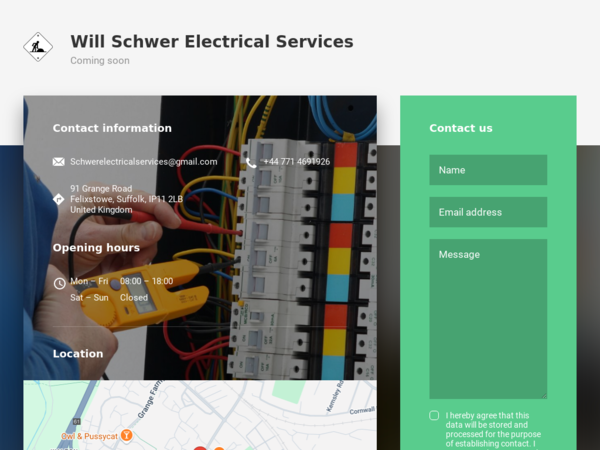Click the construction worker logo icon
The height and width of the screenshot is (450, 600).
pyautogui.click(x=38, y=47)
